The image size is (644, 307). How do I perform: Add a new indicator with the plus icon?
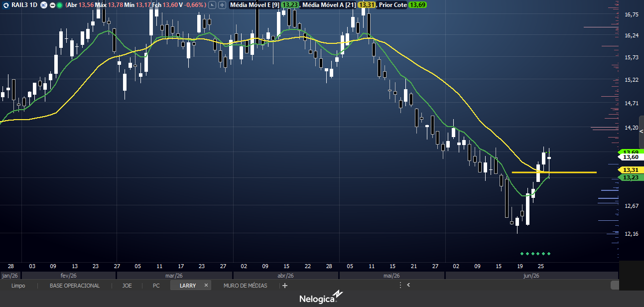222,5
